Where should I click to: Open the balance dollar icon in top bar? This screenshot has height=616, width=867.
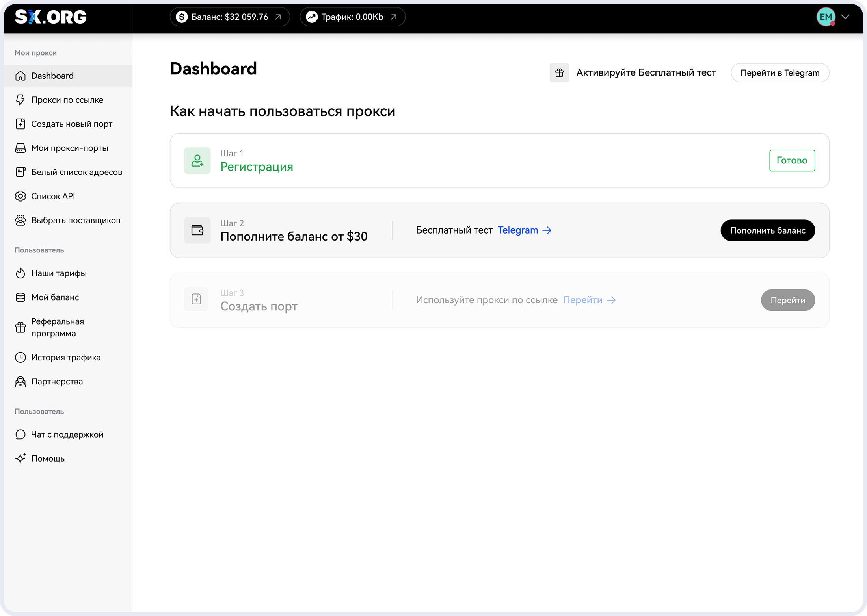182,17
